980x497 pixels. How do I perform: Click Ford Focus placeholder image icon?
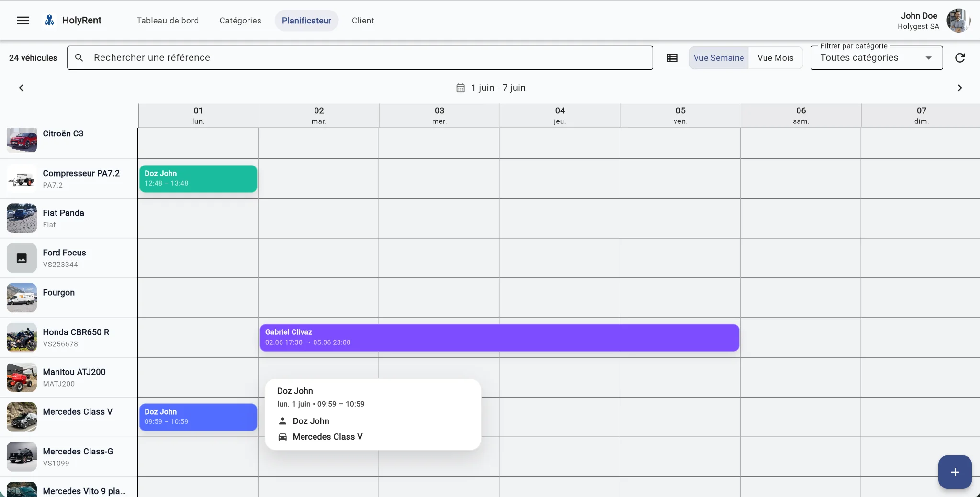tap(22, 258)
